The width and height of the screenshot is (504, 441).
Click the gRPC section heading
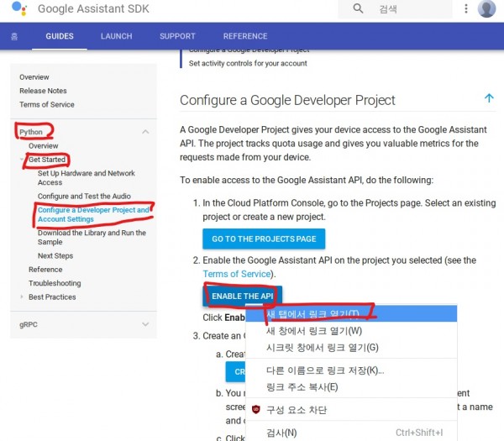coord(29,324)
